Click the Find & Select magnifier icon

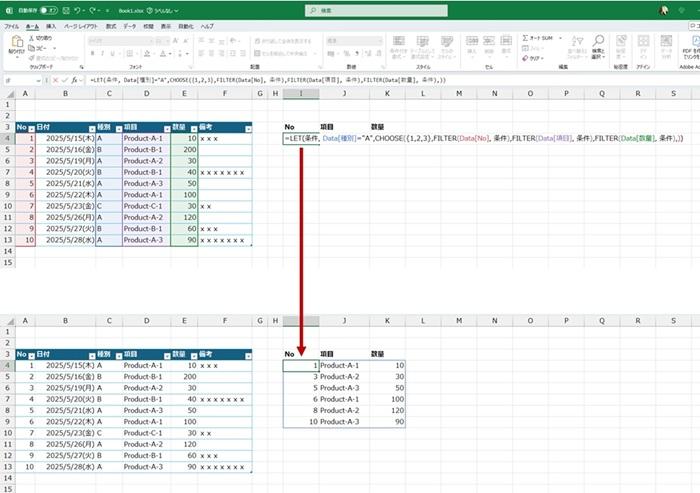pyautogui.click(x=597, y=46)
